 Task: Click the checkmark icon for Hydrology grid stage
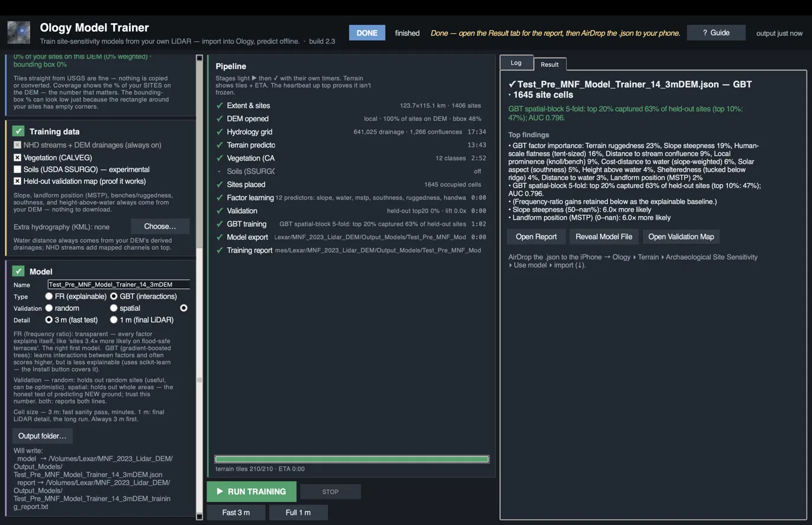pyautogui.click(x=220, y=132)
